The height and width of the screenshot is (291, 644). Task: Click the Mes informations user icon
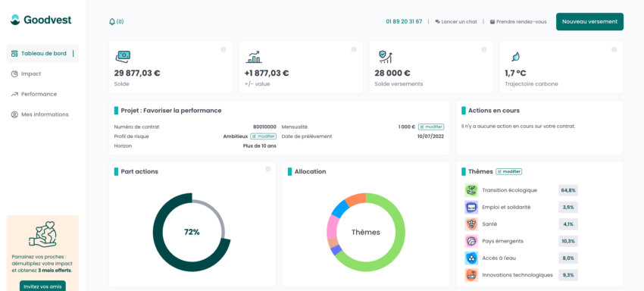14,114
